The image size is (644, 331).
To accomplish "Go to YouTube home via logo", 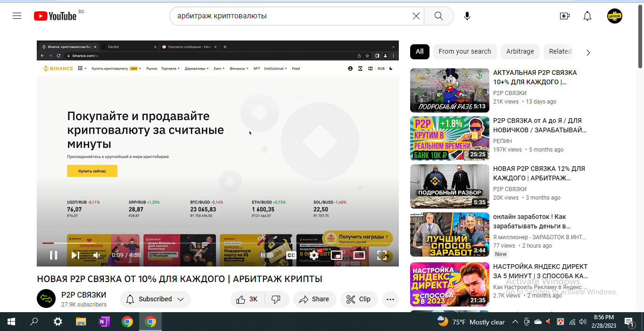I will tap(55, 16).
